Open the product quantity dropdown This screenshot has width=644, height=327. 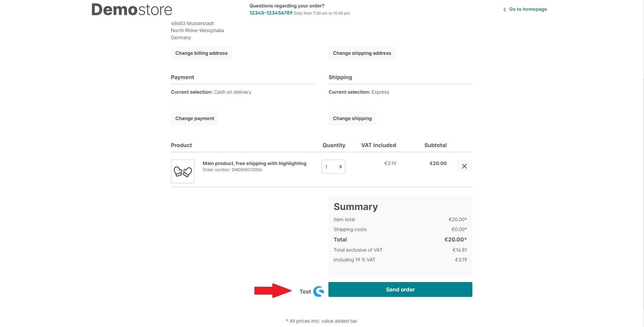[x=333, y=167]
